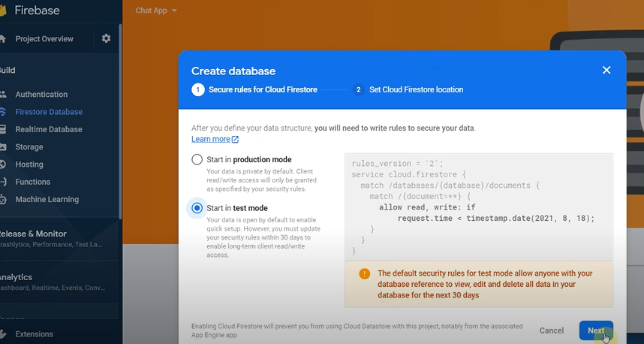Screen dimensions: 644x344
Task: Click the Extensions icon in sidebar
Action: (3, 333)
